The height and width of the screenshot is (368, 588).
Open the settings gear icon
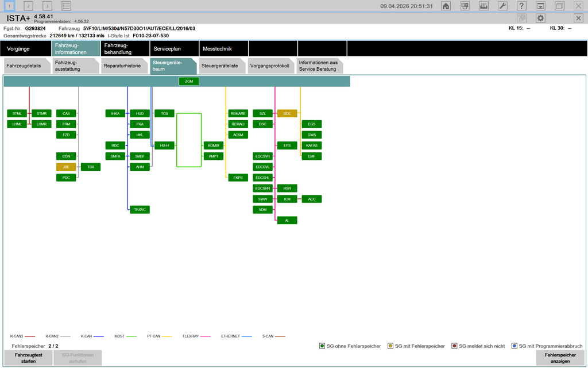coord(540,18)
